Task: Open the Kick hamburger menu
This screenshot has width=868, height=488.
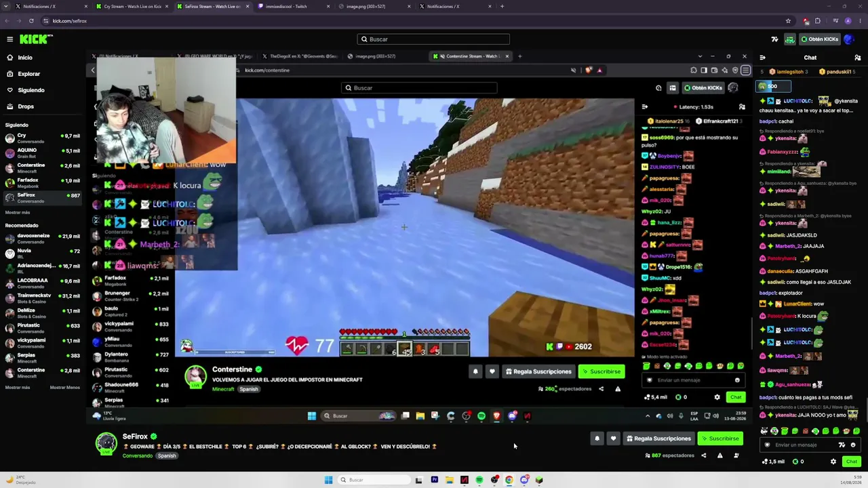Action: (x=9, y=39)
